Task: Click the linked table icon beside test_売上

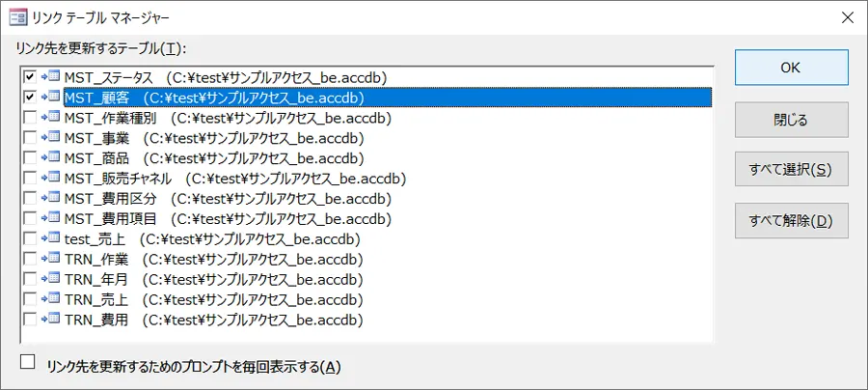Action: (50, 238)
